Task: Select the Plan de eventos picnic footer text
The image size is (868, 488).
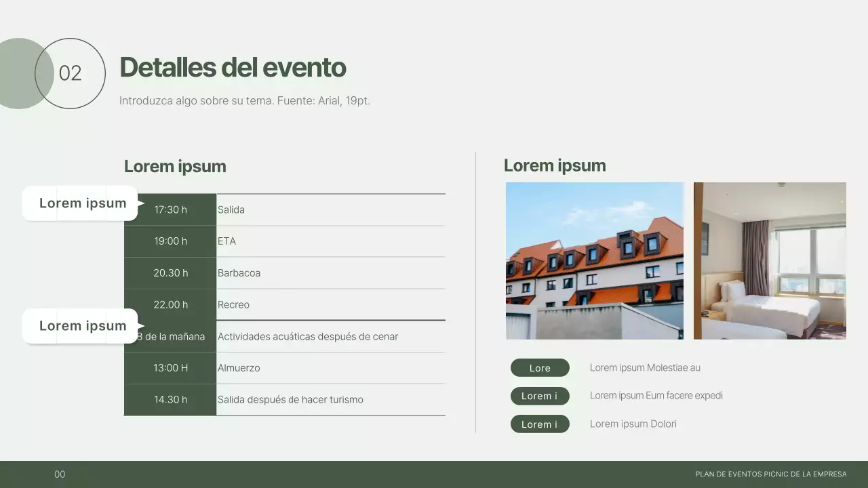Action: coord(770,474)
